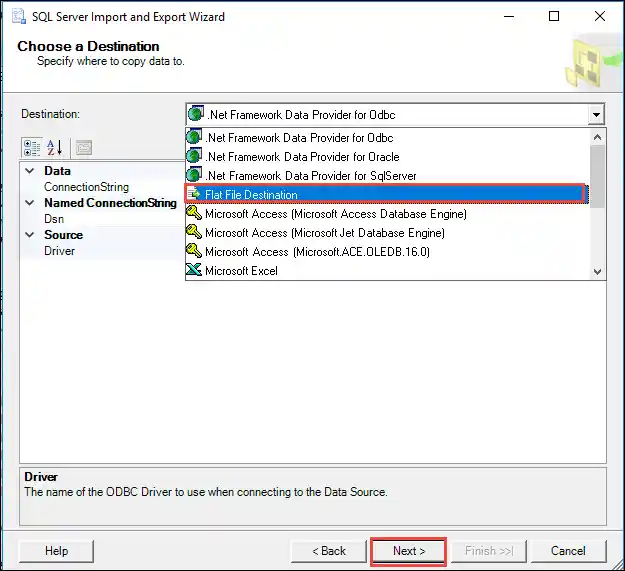Cancel the wizard
Screen dimensions: 625x571
point(568,551)
